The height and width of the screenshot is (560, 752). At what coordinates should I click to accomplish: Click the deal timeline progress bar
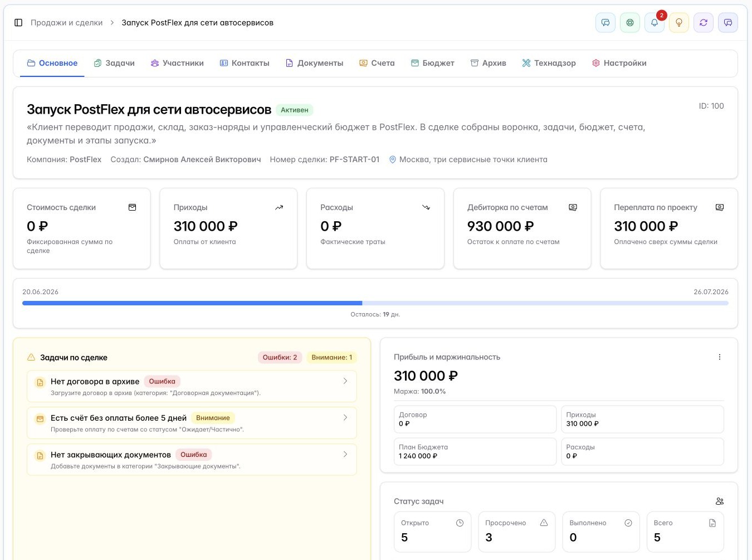coord(375,303)
